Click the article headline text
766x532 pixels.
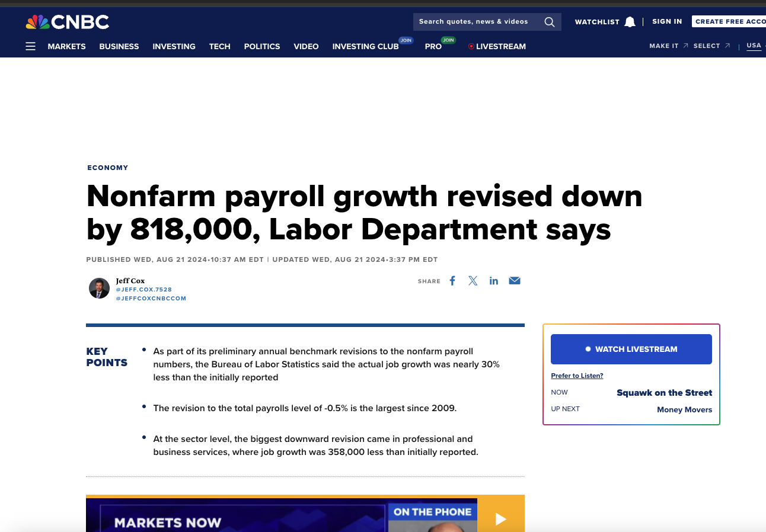[x=364, y=212]
